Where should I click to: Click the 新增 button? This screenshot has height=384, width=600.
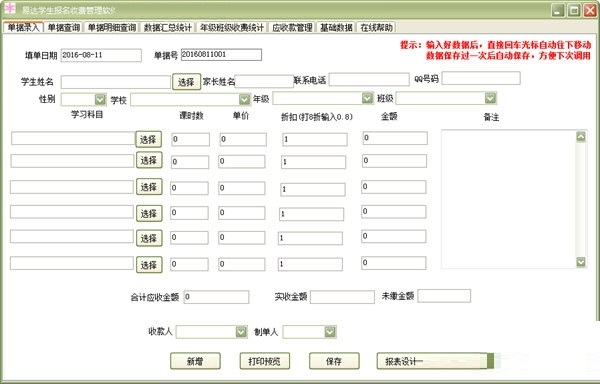click(x=195, y=361)
